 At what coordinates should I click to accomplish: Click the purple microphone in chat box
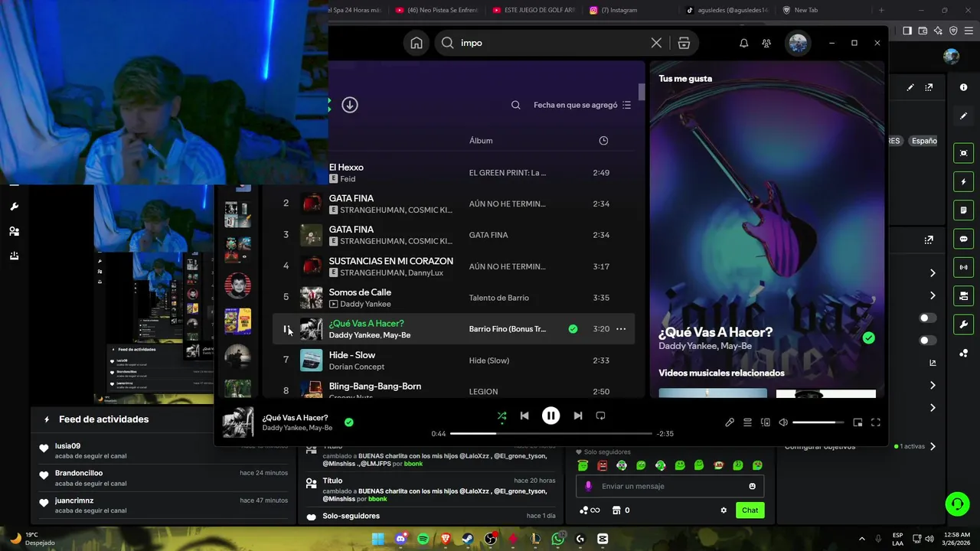point(588,486)
